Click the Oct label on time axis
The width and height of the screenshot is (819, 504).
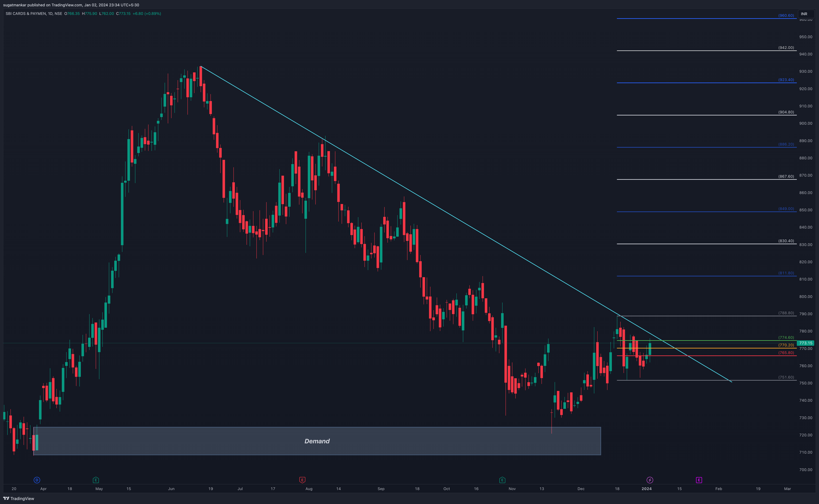click(447, 489)
